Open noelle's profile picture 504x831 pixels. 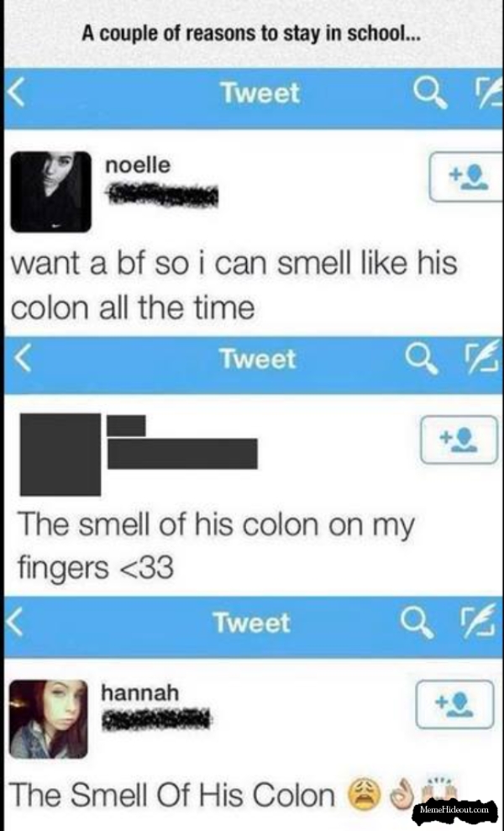(x=51, y=192)
